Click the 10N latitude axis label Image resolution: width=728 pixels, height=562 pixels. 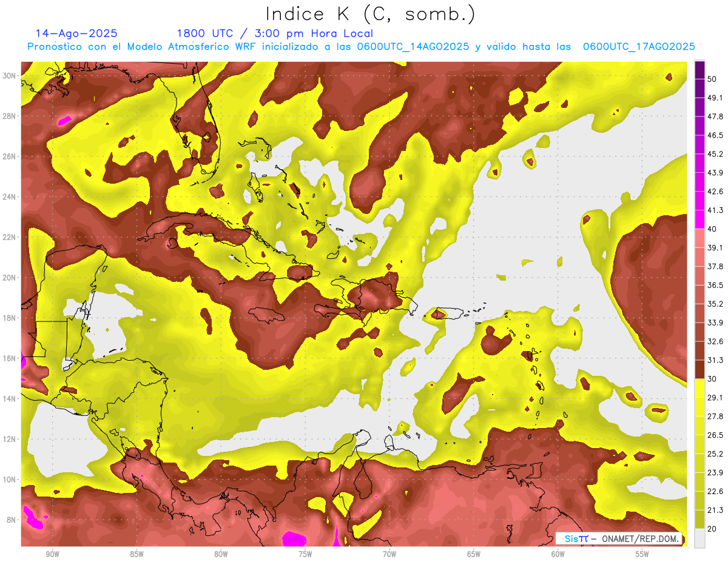coord(10,480)
